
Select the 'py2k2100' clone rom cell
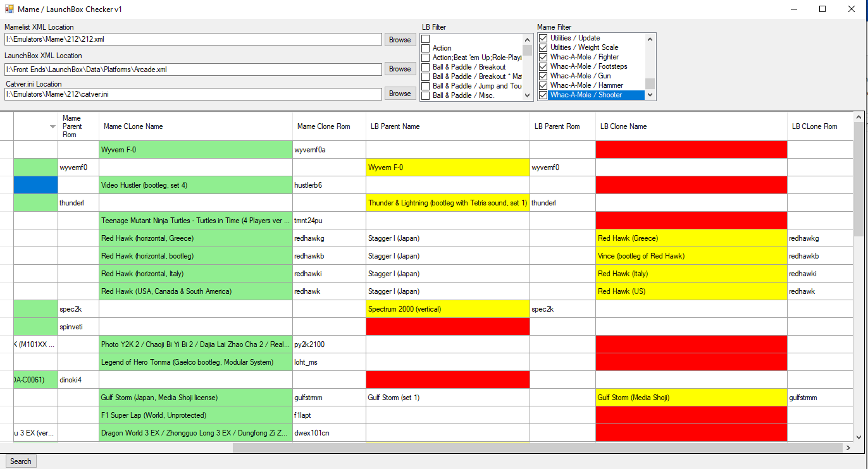coord(329,344)
